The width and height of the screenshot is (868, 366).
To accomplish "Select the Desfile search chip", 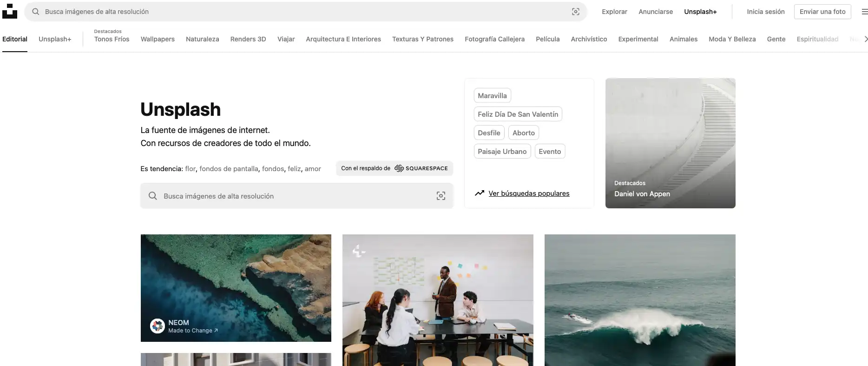I will tap(489, 133).
